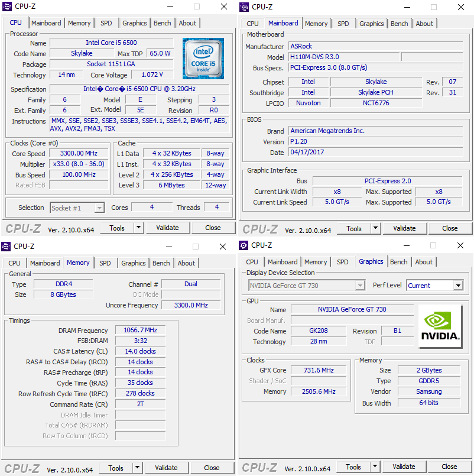The image size is (474, 476).
Task: Click the CPU-Z title icon in the Memory window
Action: click(x=6, y=246)
